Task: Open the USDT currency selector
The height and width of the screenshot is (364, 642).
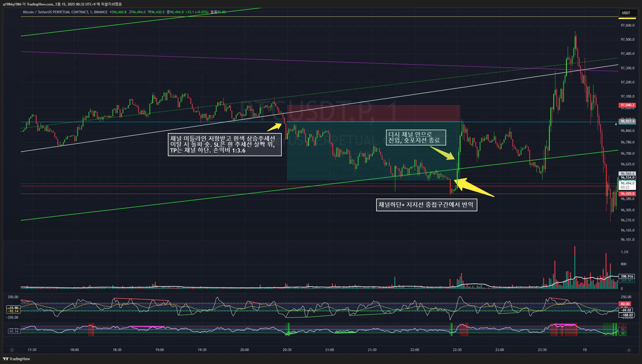Action: tap(628, 13)
